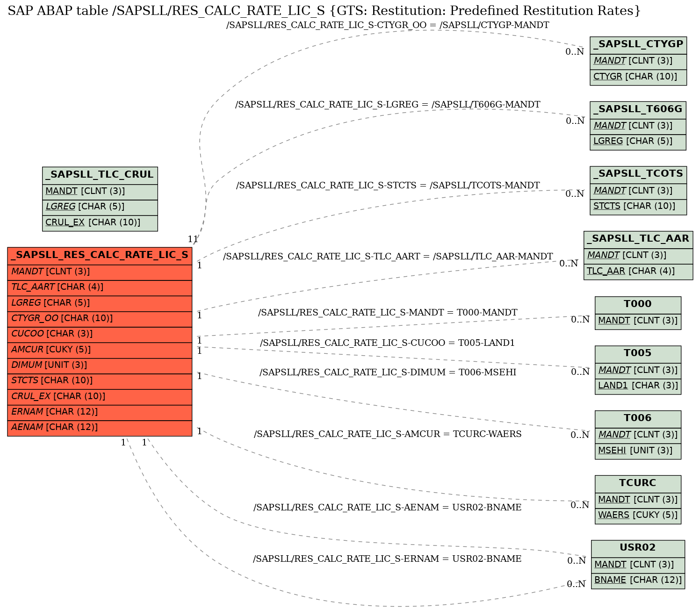The height and width of the screenshot is (609, 700).
Task: Click MSEHI [UNIT (3)] in T006
Action: (638, 451)
